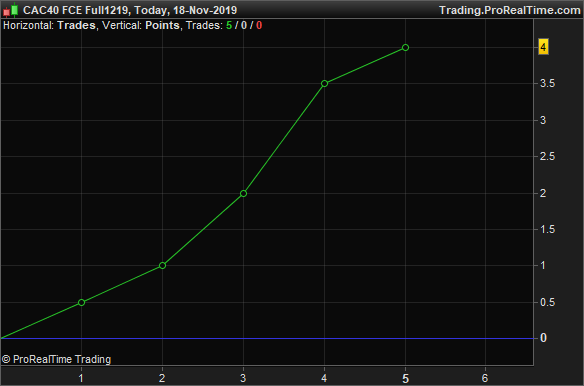
Task: Click the red losing trades count 0
Action: [x=259, y=25]
